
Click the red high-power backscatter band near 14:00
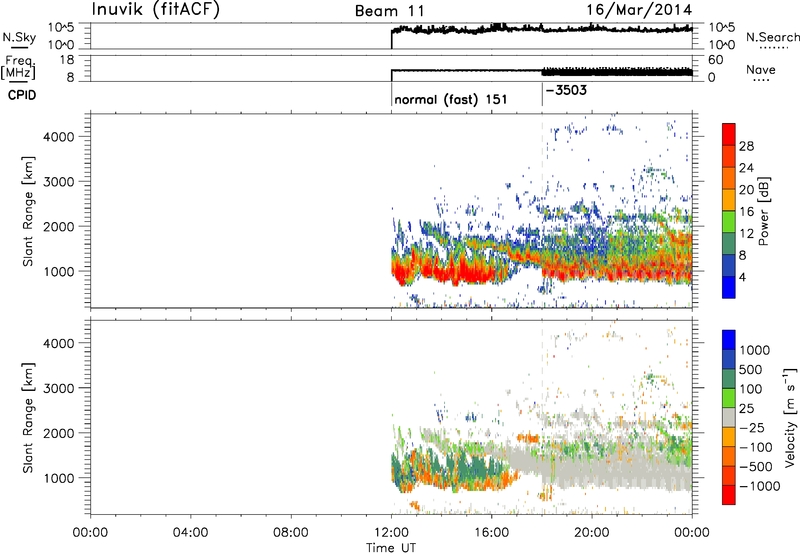click(x=444, y=270)
